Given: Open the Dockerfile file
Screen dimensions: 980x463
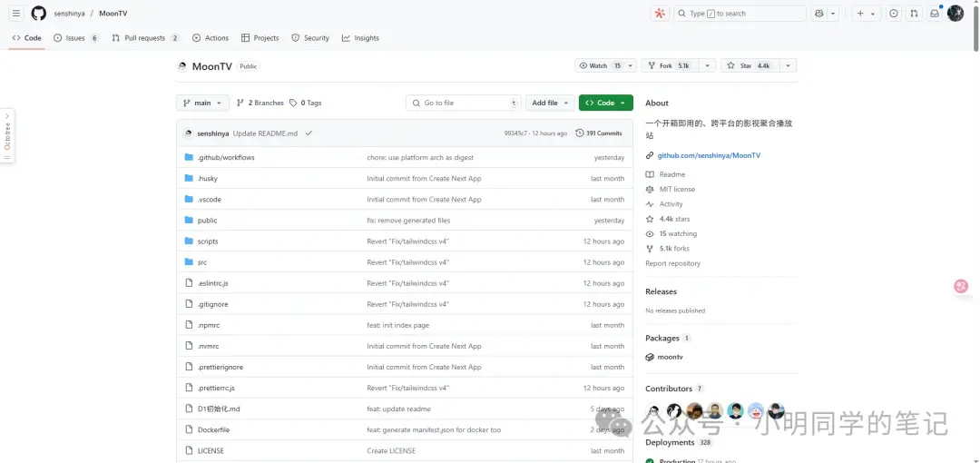Looking at the screenshot, I should [x=213, y=429].
